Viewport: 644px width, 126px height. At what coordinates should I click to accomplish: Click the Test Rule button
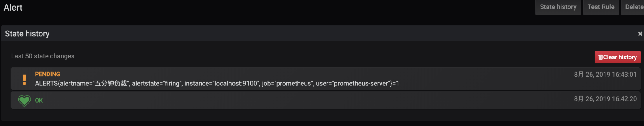click(601, 7)
